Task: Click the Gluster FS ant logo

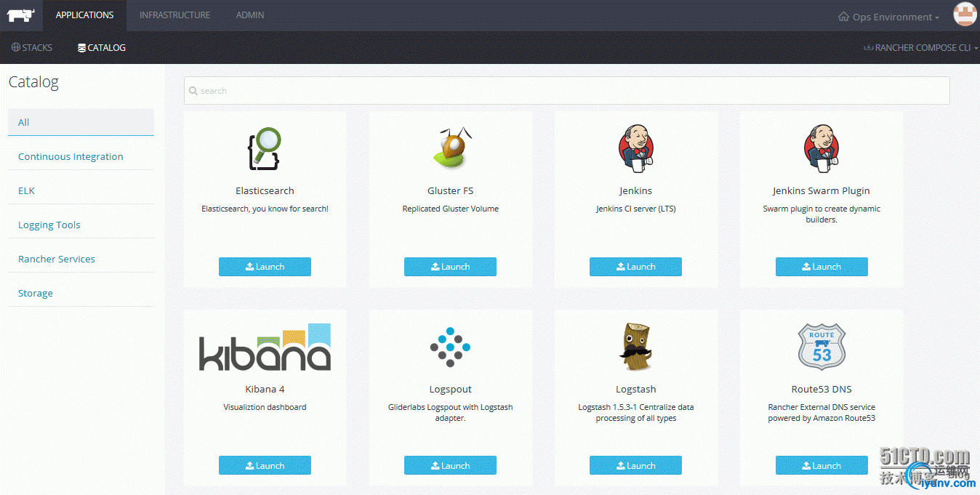Action: [x=451, y=148]
